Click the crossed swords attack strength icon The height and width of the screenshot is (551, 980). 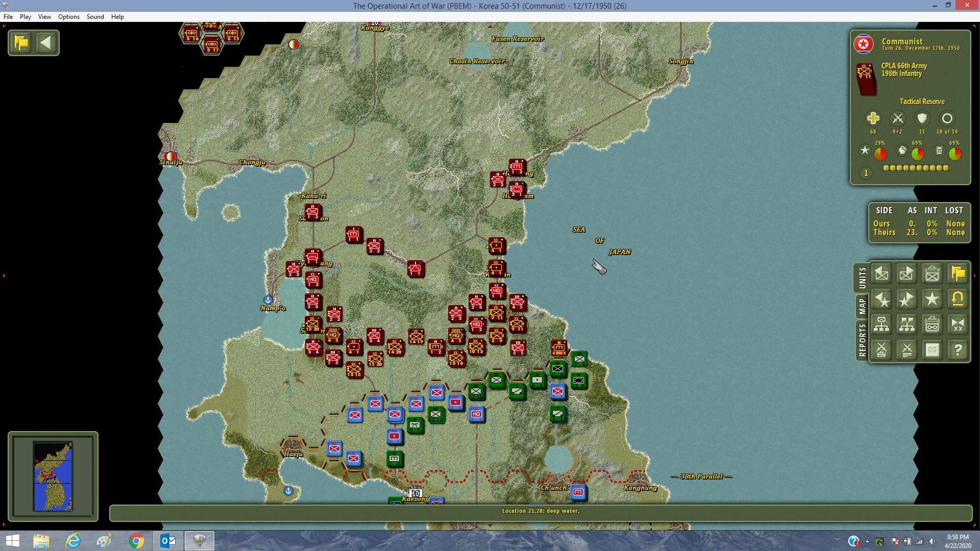coord(898,118)
